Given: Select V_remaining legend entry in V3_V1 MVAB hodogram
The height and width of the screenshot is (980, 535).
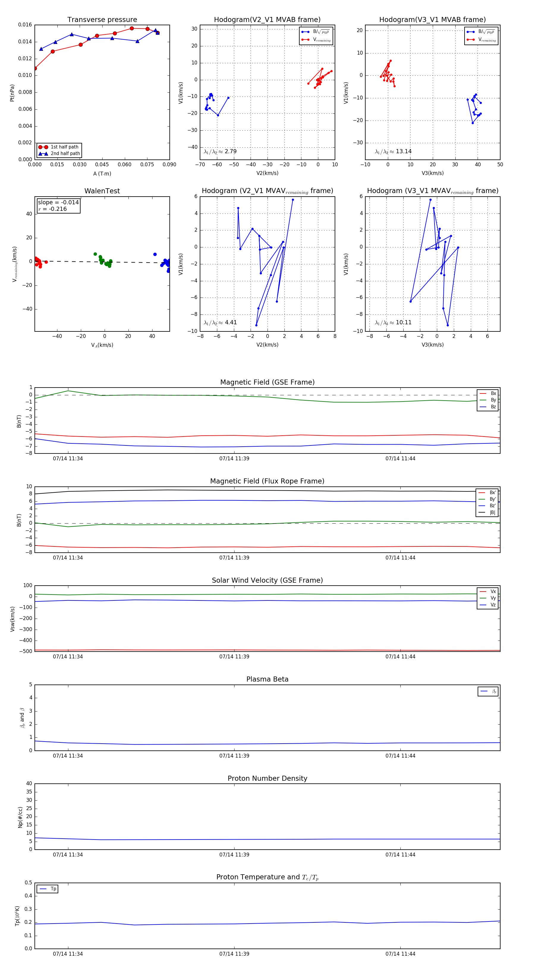Looking at the screenshot, I should 481,39.
